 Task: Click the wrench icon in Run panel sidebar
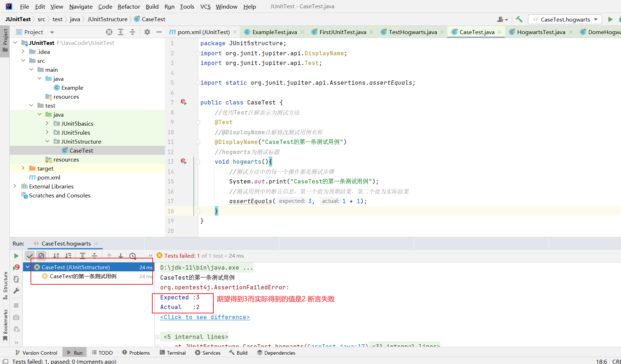[16, 291]
